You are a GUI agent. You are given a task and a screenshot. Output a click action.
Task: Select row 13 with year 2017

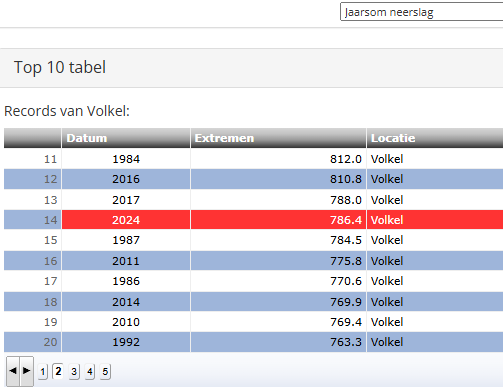coord(253,200)
